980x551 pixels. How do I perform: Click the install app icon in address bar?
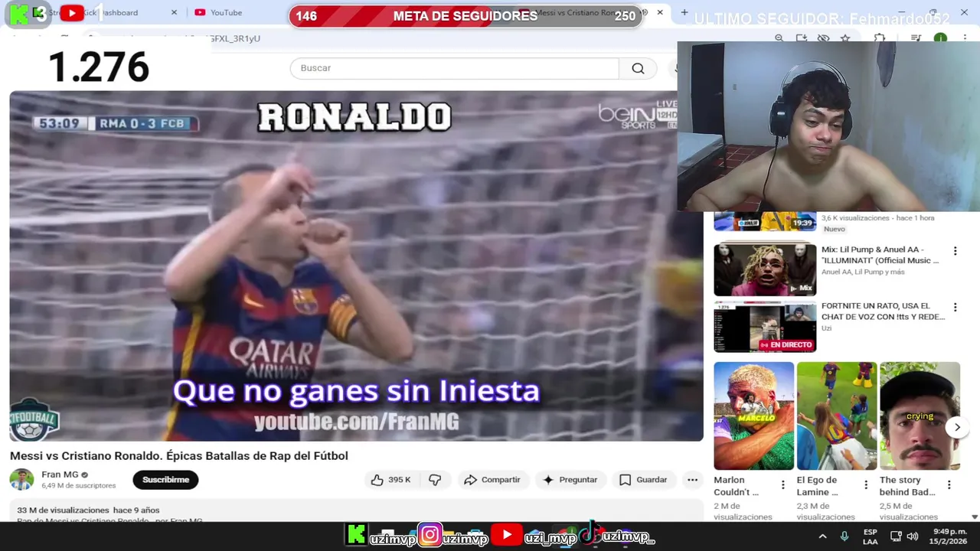pyautogui.click(x=801, y=38)
